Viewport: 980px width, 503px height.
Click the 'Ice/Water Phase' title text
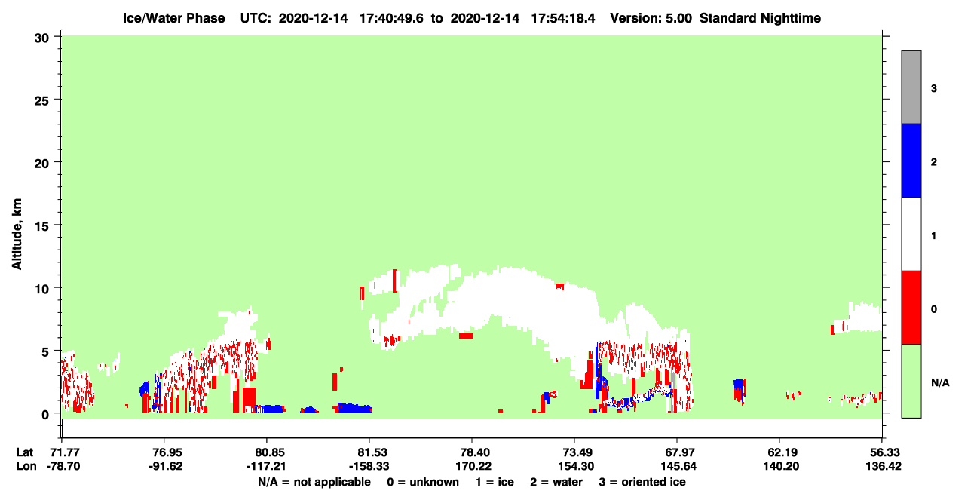[x=173, y=18]
